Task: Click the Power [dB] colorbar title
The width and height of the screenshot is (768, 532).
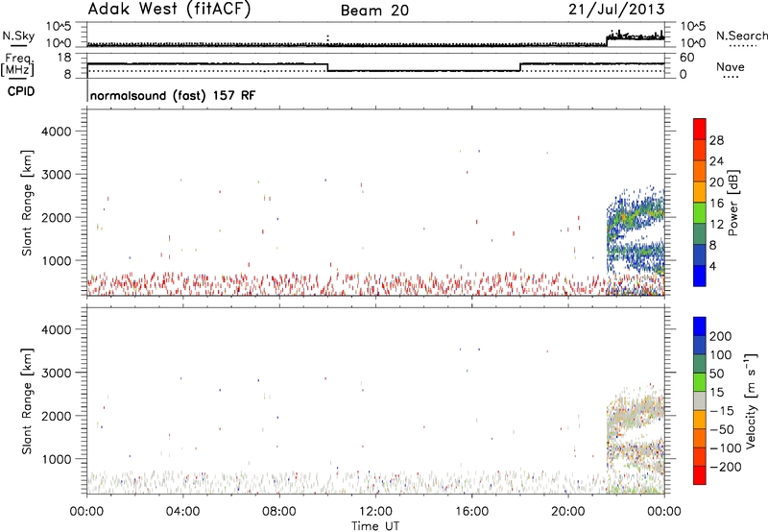Action: [x=732, y=203]
